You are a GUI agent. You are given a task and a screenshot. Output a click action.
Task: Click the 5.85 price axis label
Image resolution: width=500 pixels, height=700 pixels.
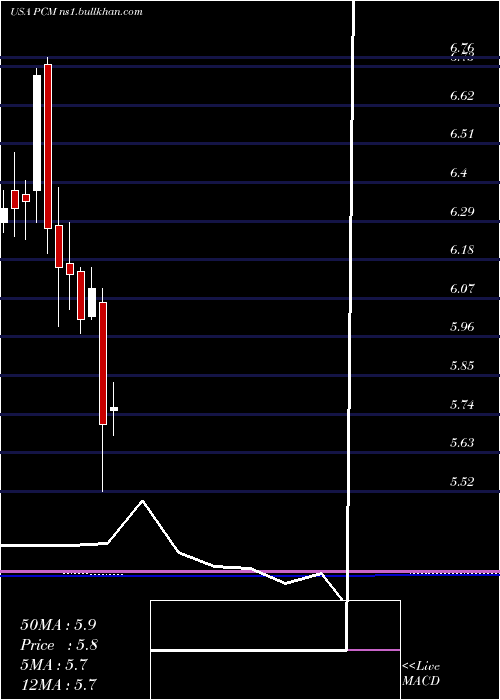(462, 366)
